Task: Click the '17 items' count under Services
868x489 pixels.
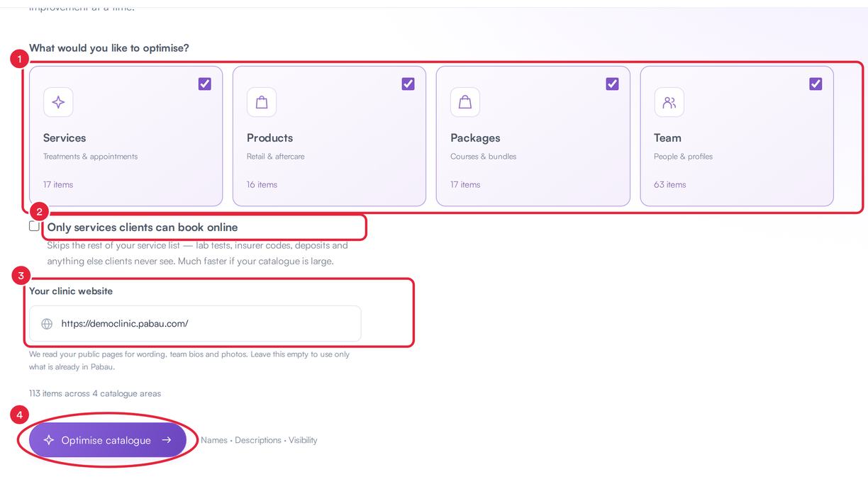Action: pos(58,184)
